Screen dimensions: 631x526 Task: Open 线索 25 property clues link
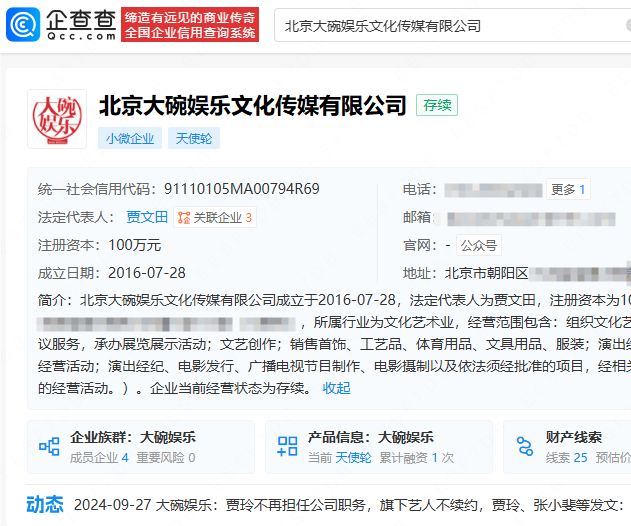[567, 458]
